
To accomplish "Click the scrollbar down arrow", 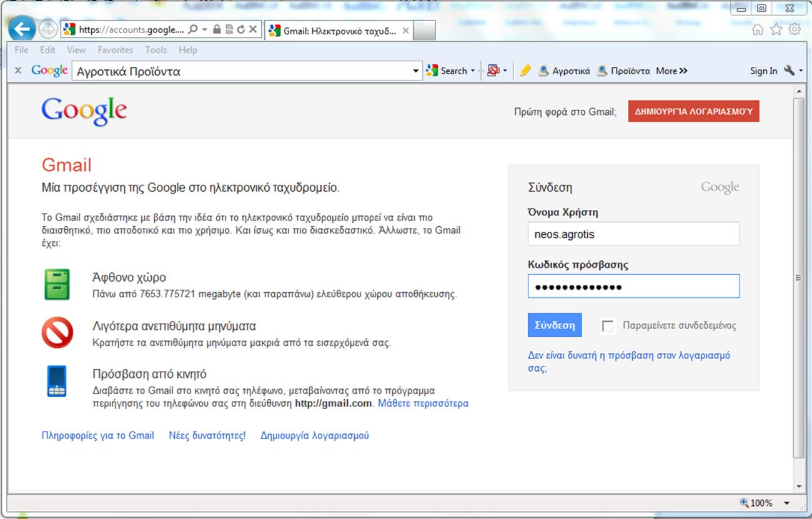I will 798,487.
